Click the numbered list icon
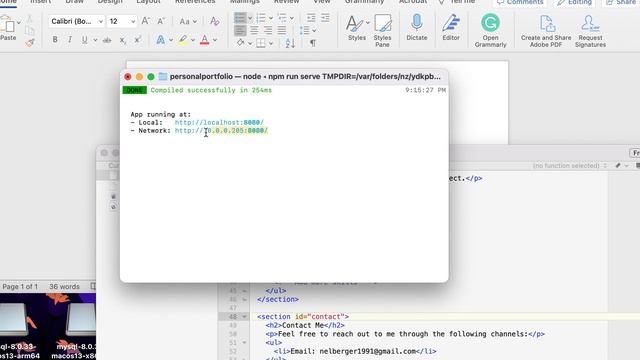This screenshot has height=360, width=640. coord(261,18)
